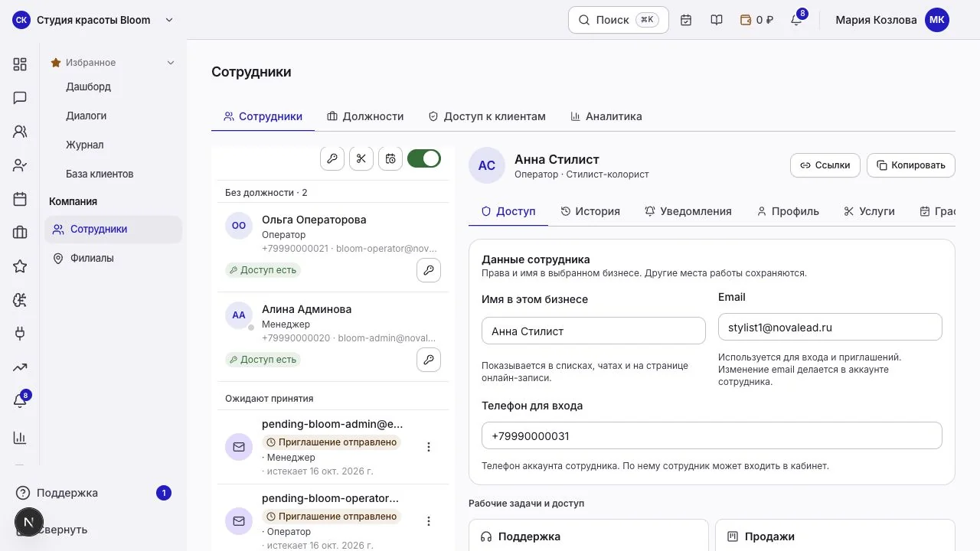Click the Ссылки button
Image resolution: width=980 pixels, height=551 pixels.
pyautogui.click(x=825, y=165)
